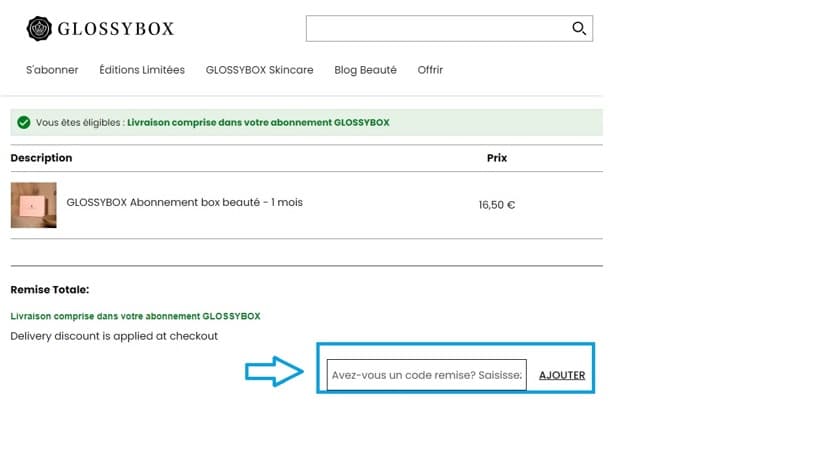Screen dimensions: 819x460
Task: Open GLOSSYBOX Skincare section
Action: pyautogui.click(x=259, y=70)
